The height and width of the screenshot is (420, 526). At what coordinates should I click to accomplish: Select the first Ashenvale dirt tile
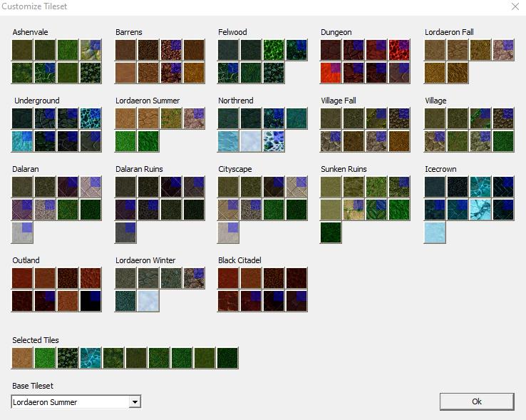pyautogui.click(x=22, y=50)
